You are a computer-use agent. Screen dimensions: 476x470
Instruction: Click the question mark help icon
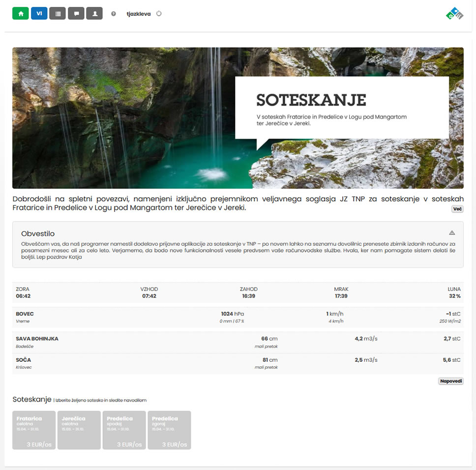click(114, 14)
